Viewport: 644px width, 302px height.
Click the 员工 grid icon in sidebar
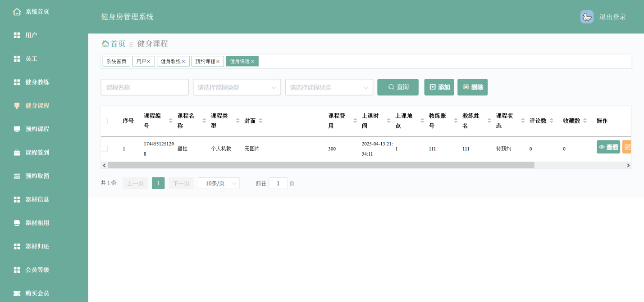[x=17, y=59]
